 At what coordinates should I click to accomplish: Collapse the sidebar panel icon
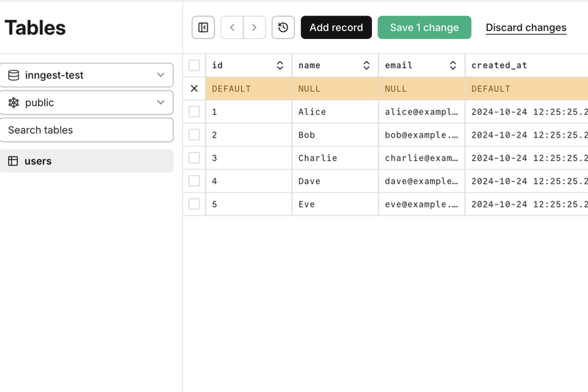[x=203, y=27]
